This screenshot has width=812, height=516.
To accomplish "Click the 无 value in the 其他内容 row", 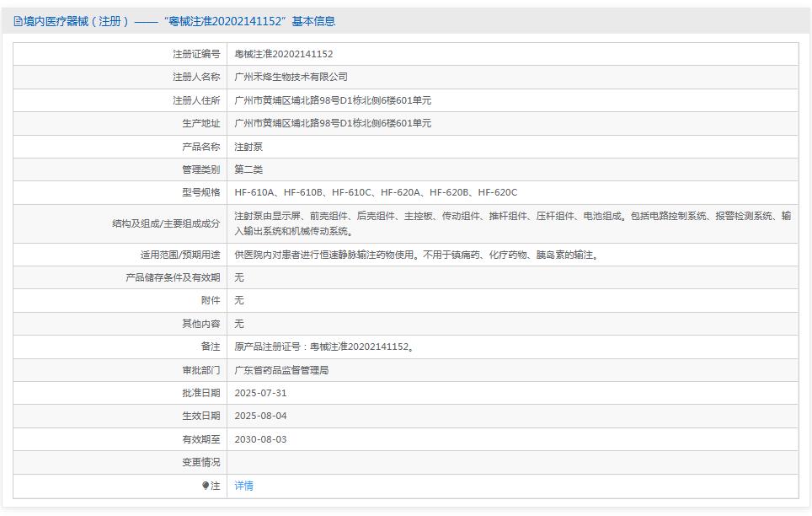I will (x=238, y=324).
